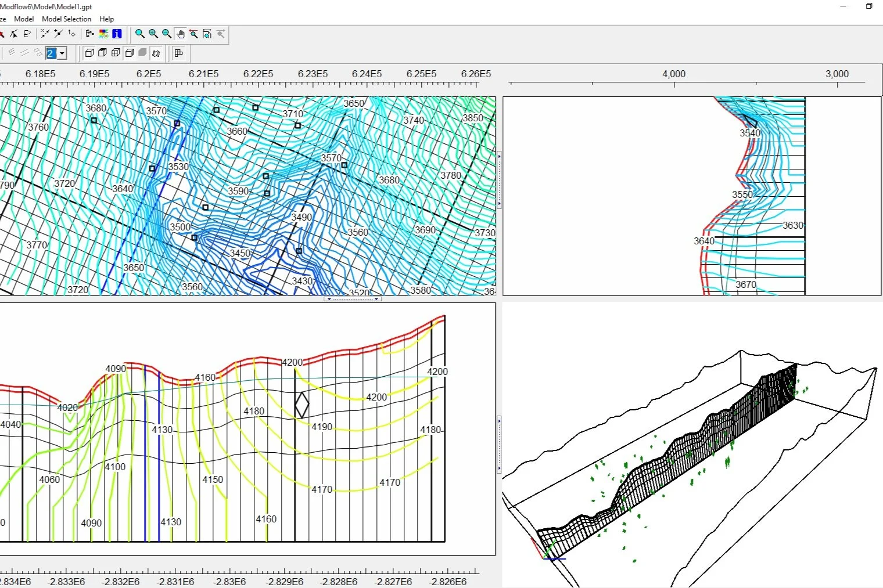
Task: Click bottom ruler value -2.828E6
Action: [339, 582]
